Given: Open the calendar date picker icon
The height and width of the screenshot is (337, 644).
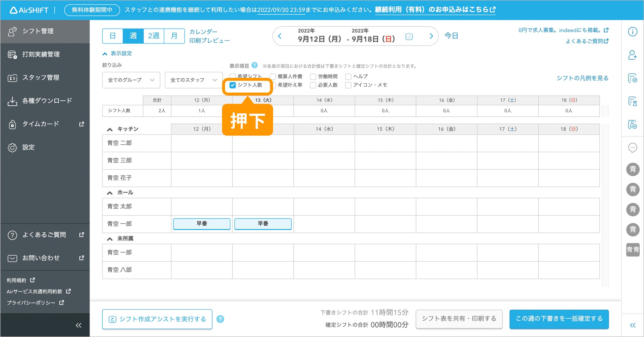Looking at the screenshot, I should (409, 36).
